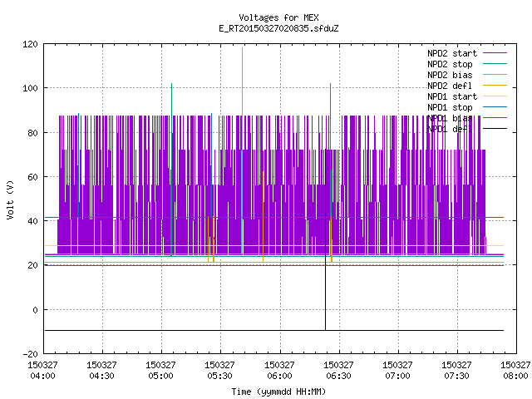
Task: Click the "NPD1 defl" legend label
Action: tap(450, 130)
